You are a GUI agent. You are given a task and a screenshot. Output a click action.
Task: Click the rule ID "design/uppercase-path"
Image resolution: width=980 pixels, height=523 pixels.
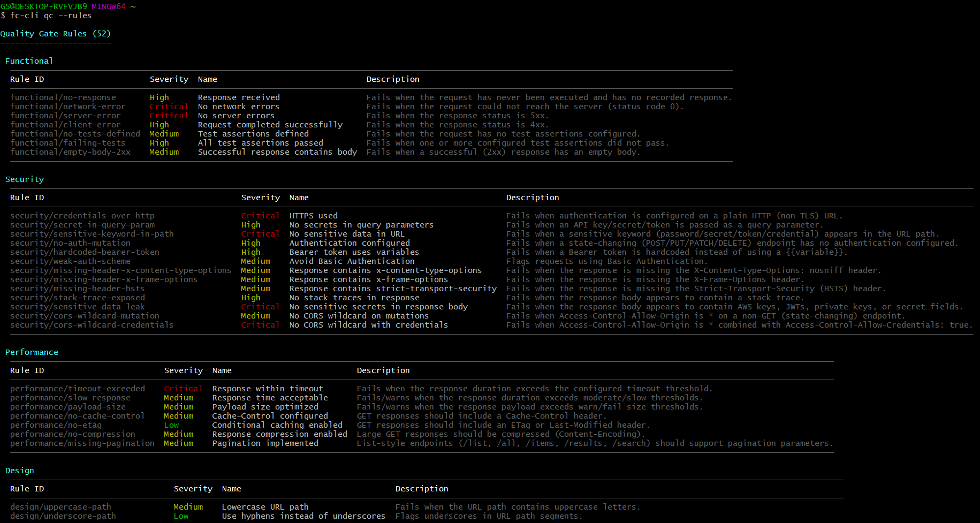[x=60, y=507]
